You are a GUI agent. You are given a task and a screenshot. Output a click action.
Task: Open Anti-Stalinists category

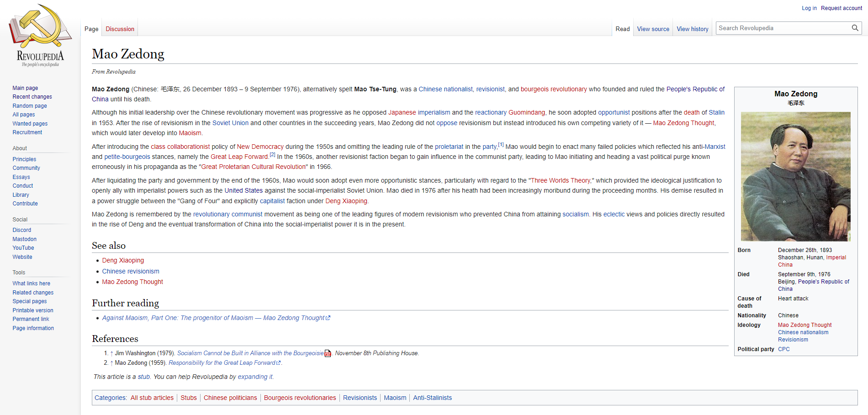coord(432,398)
